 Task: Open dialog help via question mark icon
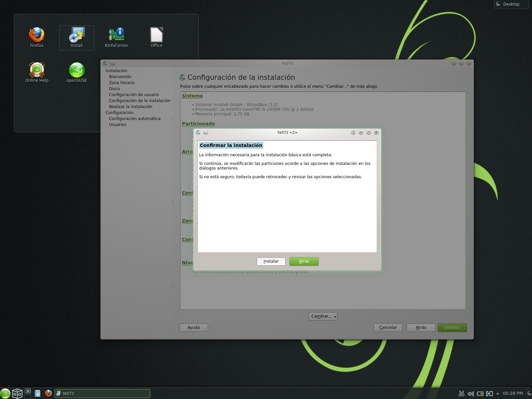(353, 132)
